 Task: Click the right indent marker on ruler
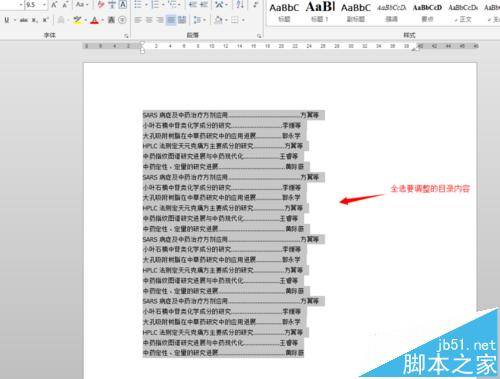(415, 49)
